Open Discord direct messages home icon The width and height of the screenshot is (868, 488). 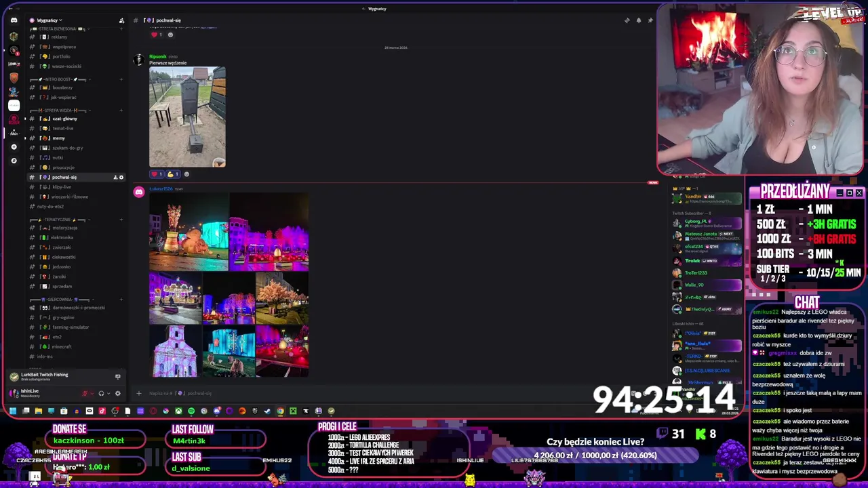pos(14,20)
